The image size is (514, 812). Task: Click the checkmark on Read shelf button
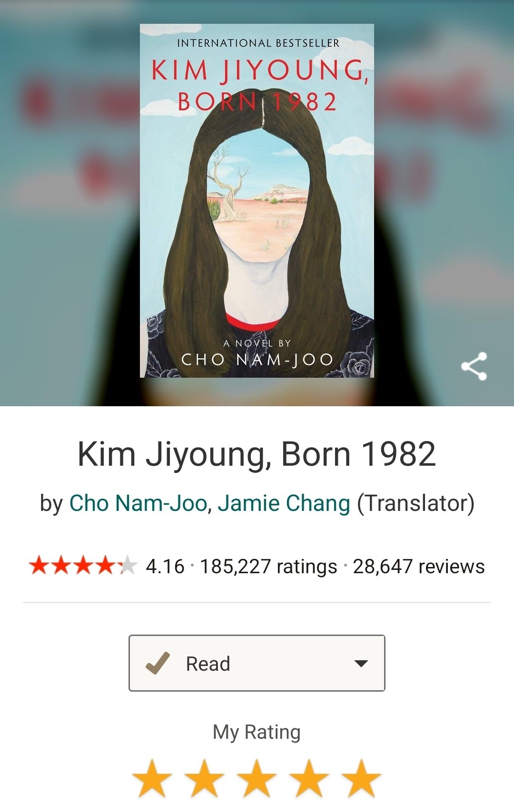(x=158, y=663)
